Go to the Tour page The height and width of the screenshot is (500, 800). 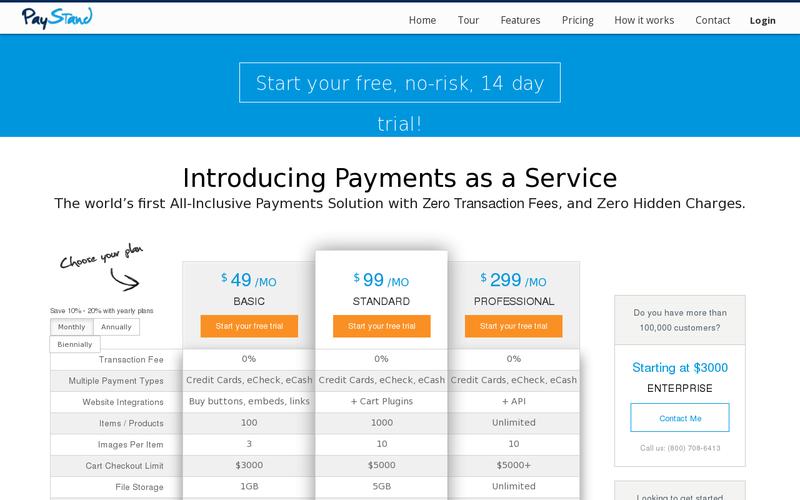pos(468,20)
